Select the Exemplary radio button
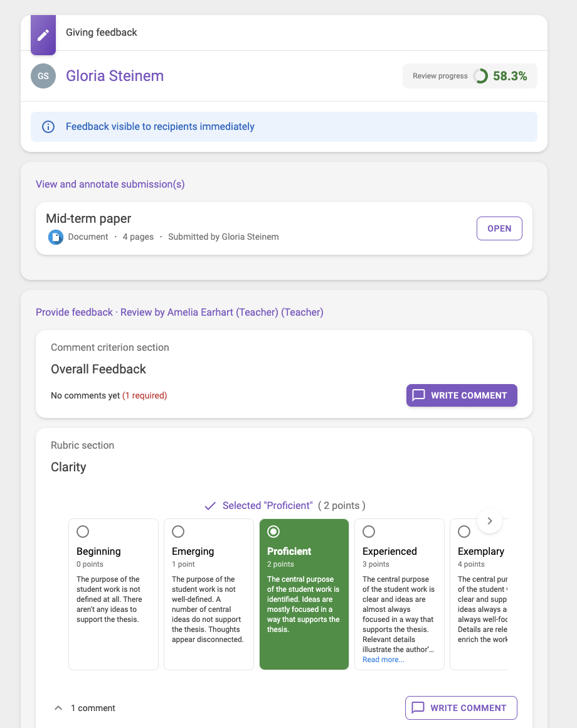 click(x=464, y=532)
